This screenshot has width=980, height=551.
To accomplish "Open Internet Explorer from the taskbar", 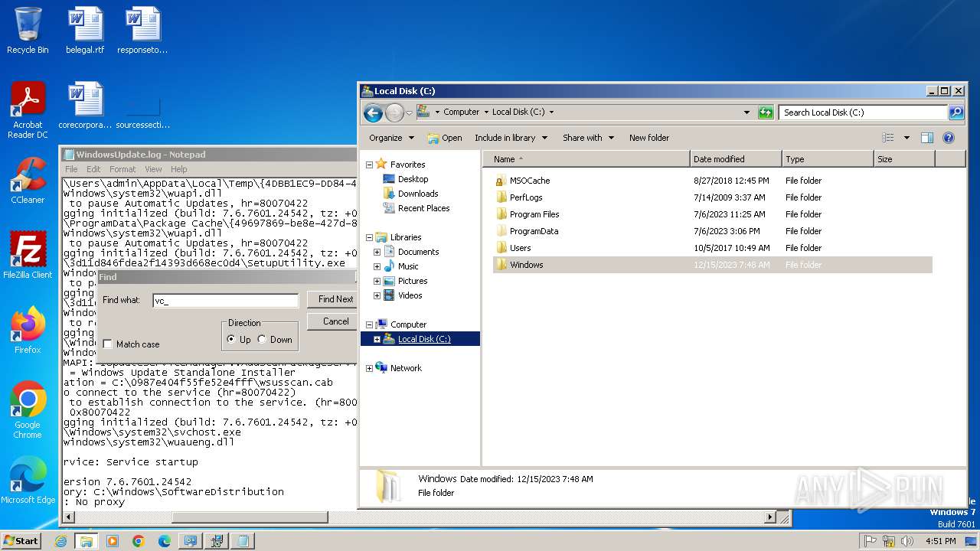I will [x=60, y=541].
